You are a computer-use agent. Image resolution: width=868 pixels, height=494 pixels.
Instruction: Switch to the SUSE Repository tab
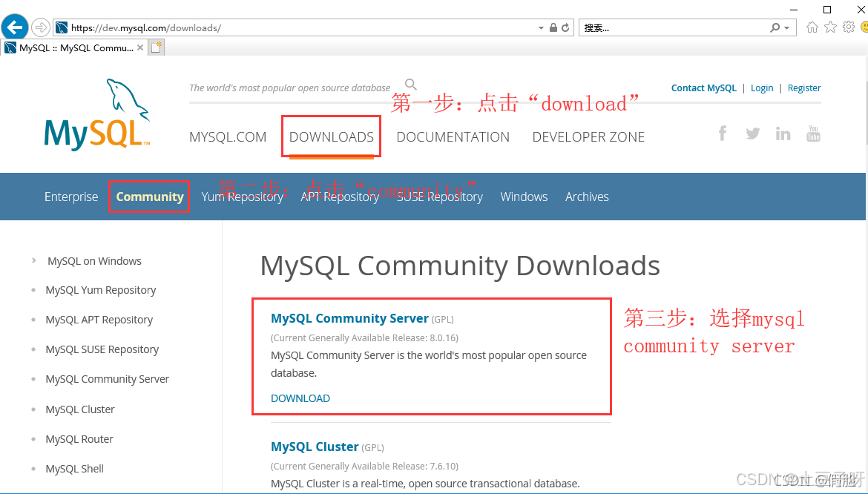tap(439, 197)
